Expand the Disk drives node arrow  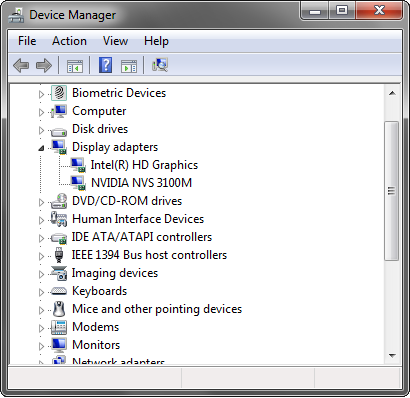coord(41,130)
